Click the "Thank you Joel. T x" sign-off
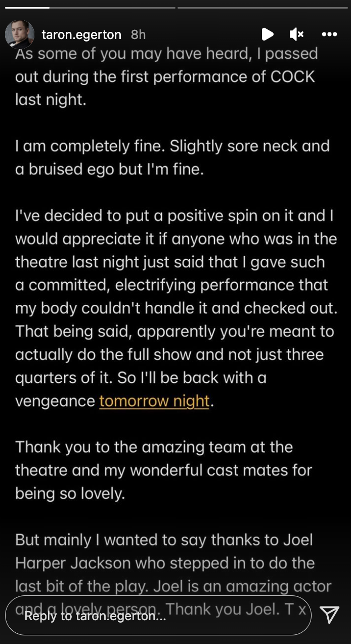 (236, 609)
